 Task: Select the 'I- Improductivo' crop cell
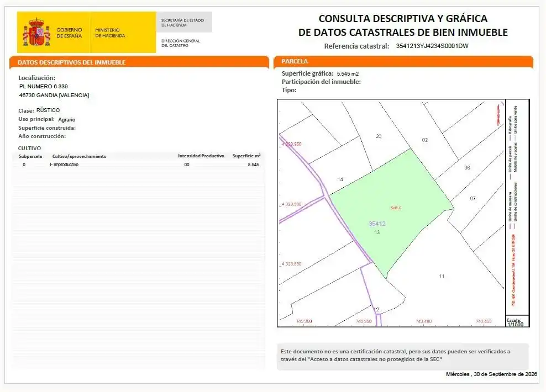pyautogui.click(x=64, y=165)
